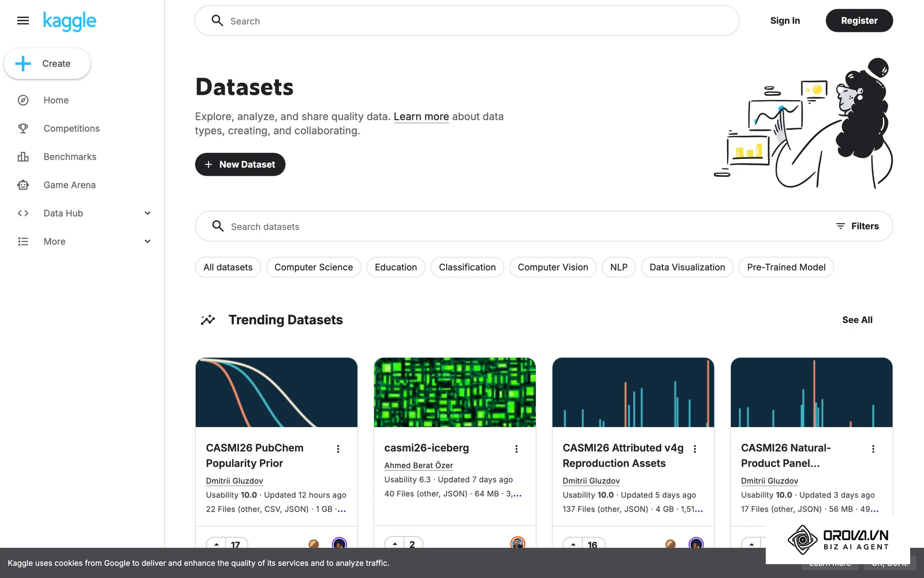The height and width of the screenshot is (578, 924).
Task: Open the hamburger navigation menu
Action: [x=23, y=21]
